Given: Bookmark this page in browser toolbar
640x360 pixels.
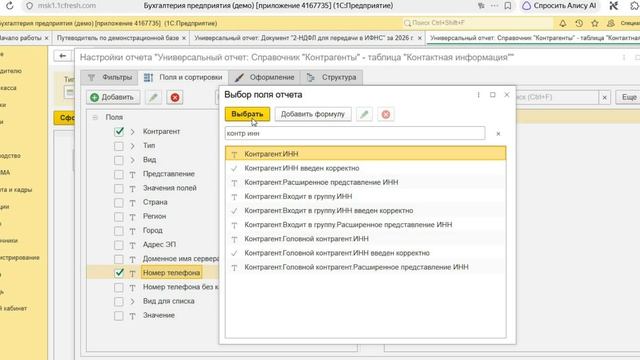Looking at the screenshot, I should 508,6.
